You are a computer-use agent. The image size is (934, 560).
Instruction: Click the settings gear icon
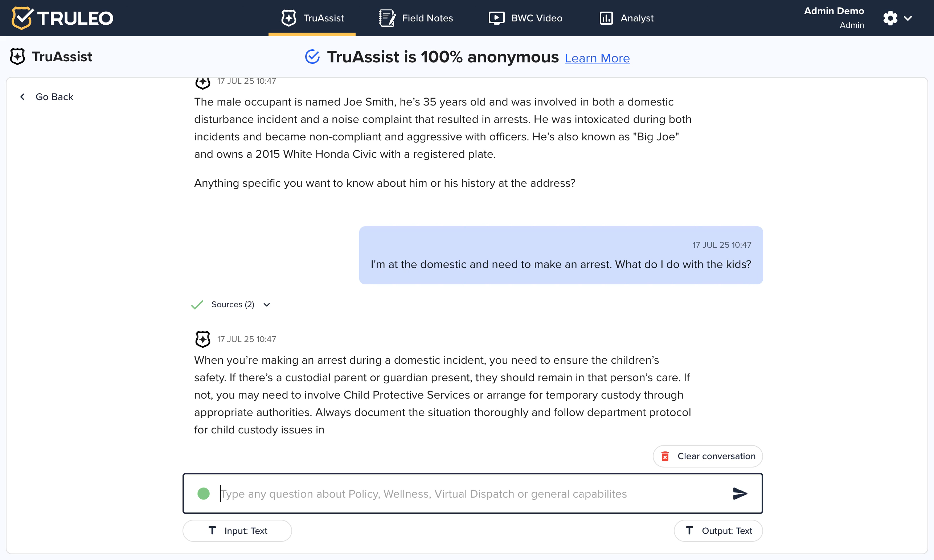(890, 18)
